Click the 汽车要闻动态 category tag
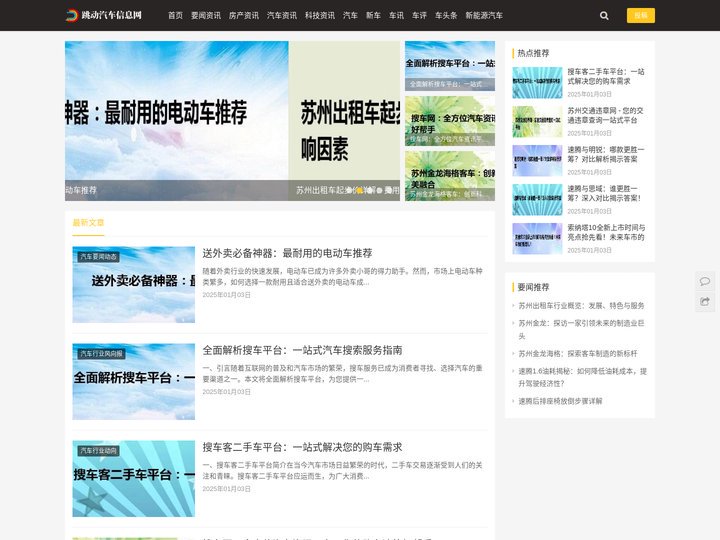This screenshot has width=720, height=540. tap(99, 257)
